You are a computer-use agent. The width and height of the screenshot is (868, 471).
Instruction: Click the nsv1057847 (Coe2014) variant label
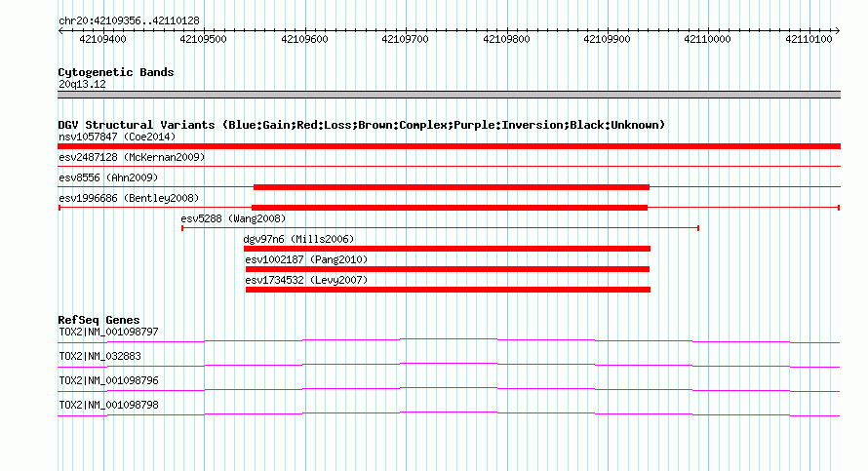[x=117, y=137]
